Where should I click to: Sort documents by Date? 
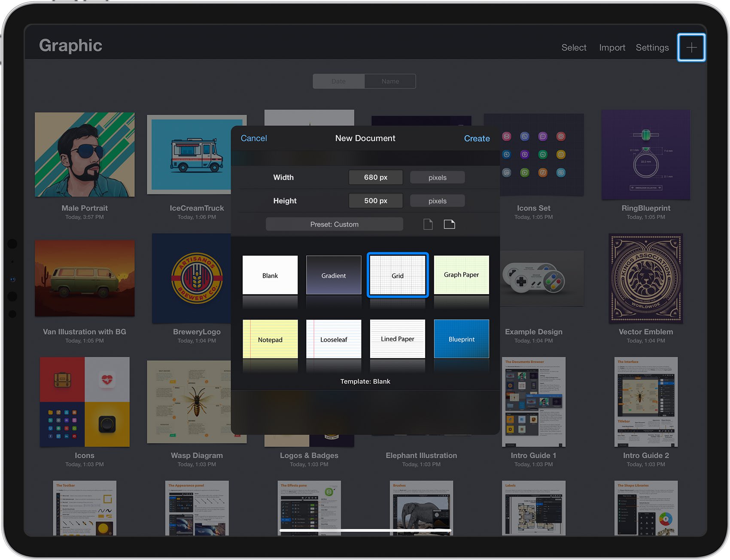[x=338, y=81]
